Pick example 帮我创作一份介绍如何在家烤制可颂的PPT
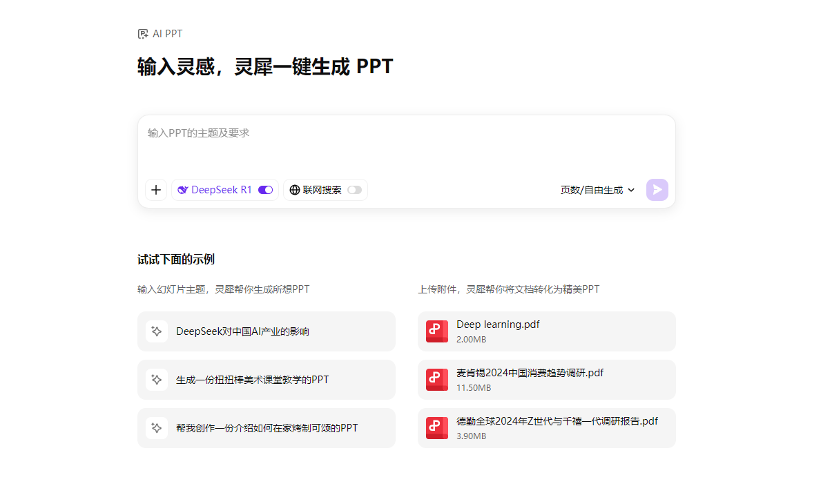The height and width of the screenshot is (504, 821). (267, 427)
